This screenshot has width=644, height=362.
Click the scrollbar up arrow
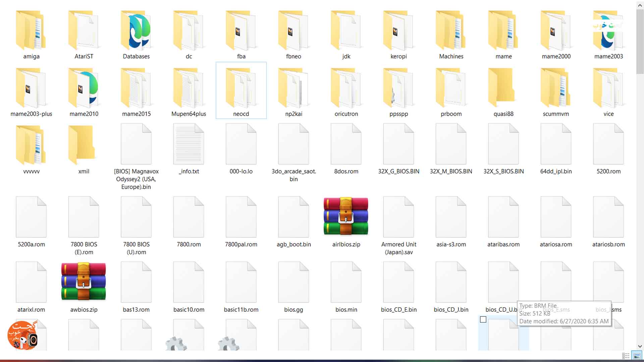coord(640,5)
